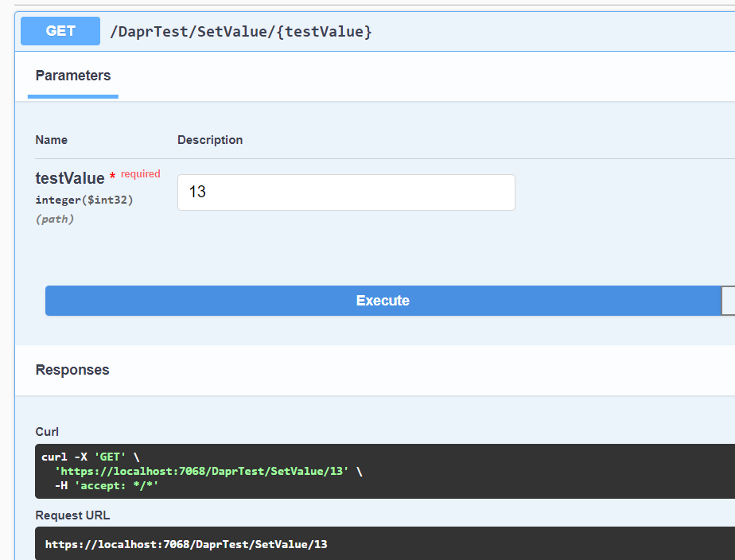The height and width of the screenshot is (560, 735).
Task: Click the testValue parameter name
Action: click(x=70, y=178)
